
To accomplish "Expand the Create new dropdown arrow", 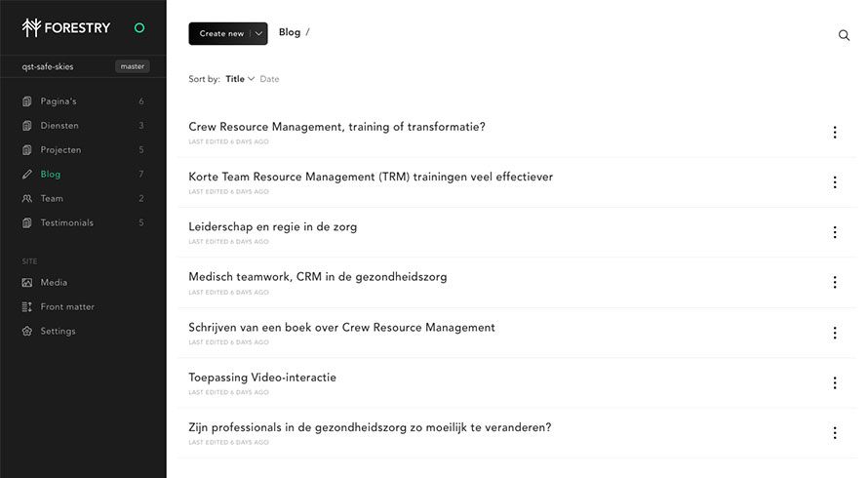I will pos(258,34).
